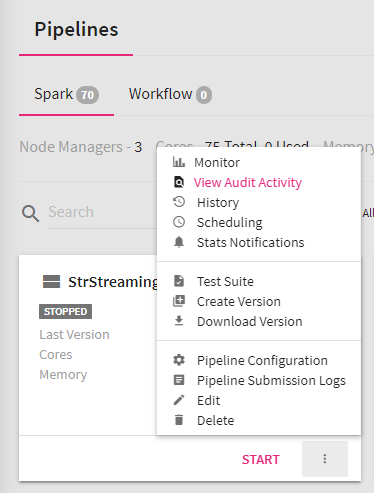
Task: Open Stats Notifications menu entry
Action: tap(251, 242)
